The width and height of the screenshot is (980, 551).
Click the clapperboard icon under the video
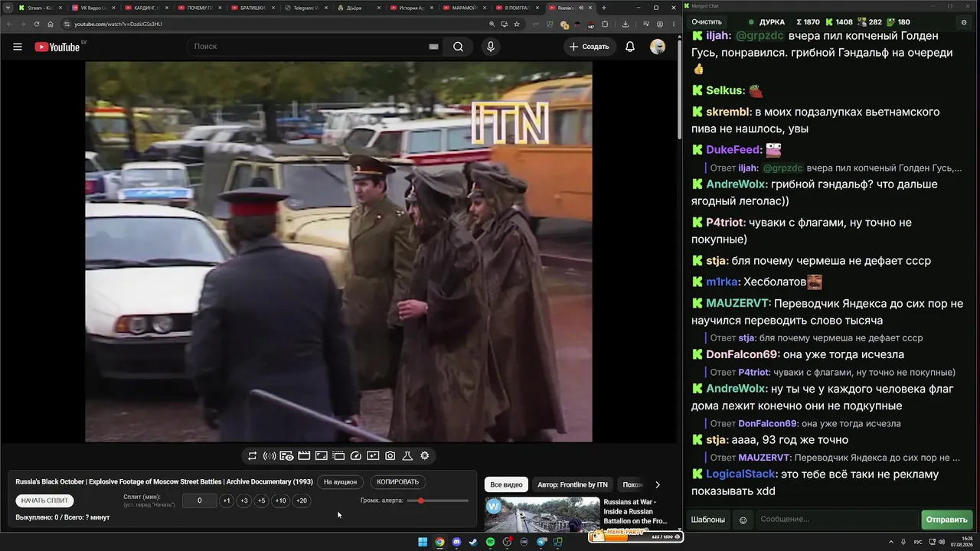[x=304, y=455]
